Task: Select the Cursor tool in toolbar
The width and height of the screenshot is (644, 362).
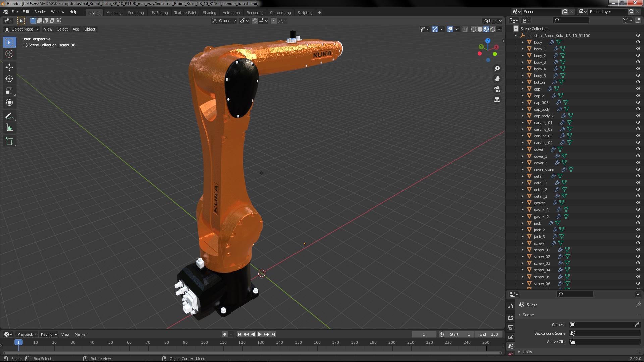Action: click(x=9, y=54)
